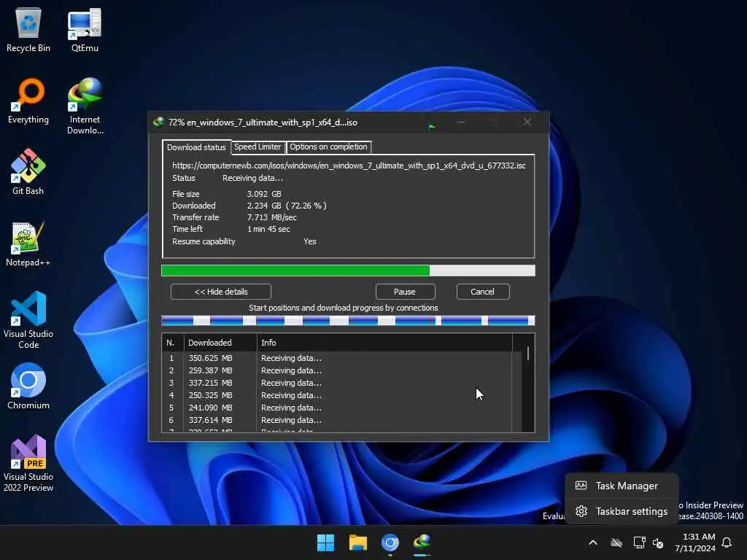Click the Task Manager monitor icon in the context menu
Viewport: 747px width, 560px height.
(581, 485)
